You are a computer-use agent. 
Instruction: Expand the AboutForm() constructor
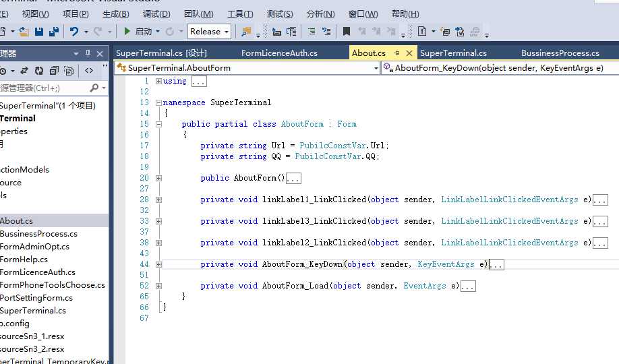[x=158, y=178]
